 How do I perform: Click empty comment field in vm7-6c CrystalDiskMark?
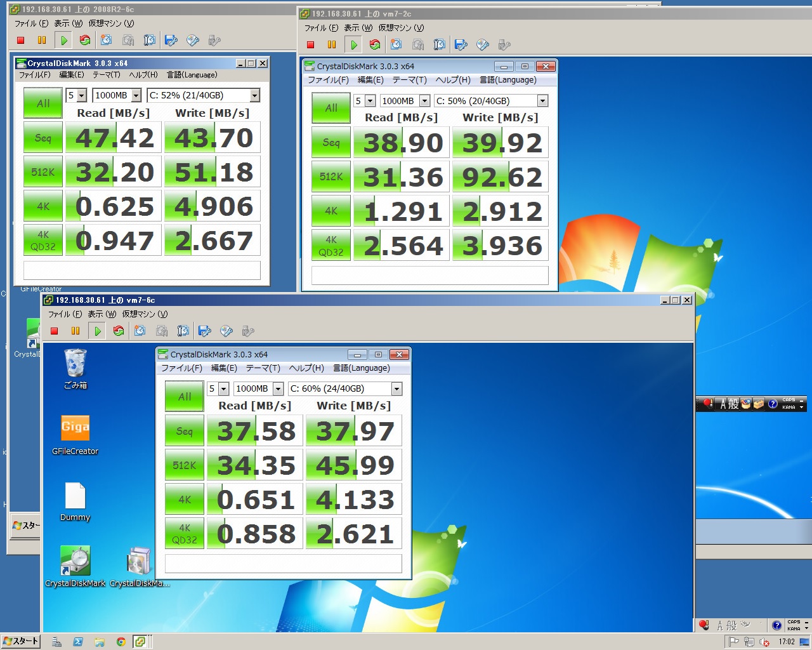pyautogui.click(x=283, y=564)
